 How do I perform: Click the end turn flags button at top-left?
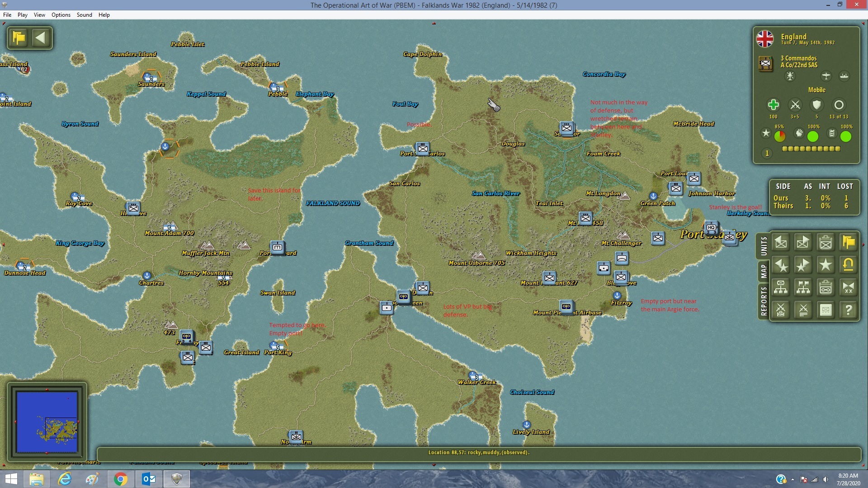tap(19, 38)
